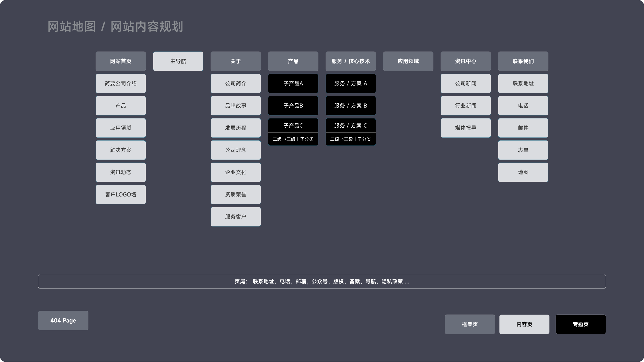This screenshot has width=644, height=362.
Task: Expand 二级→三级 under 服务 / 方案 C
Action: pyautogui.click(x=351, y=139)
